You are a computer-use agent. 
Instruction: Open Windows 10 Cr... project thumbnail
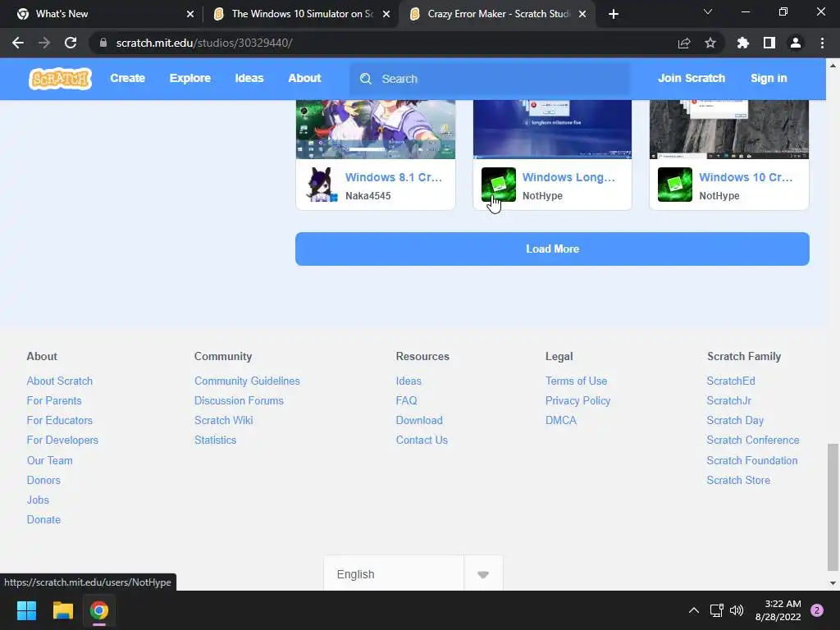pyautogui.click(x=729, y=129)
